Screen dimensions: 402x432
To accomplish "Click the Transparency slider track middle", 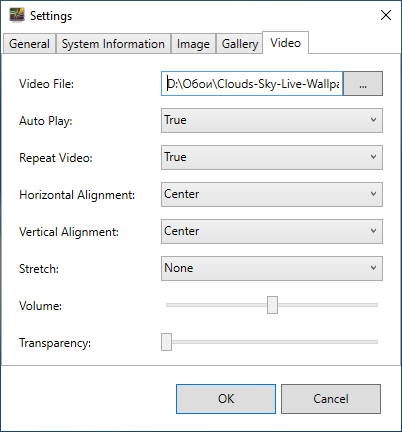I will [x=272, y=342].
